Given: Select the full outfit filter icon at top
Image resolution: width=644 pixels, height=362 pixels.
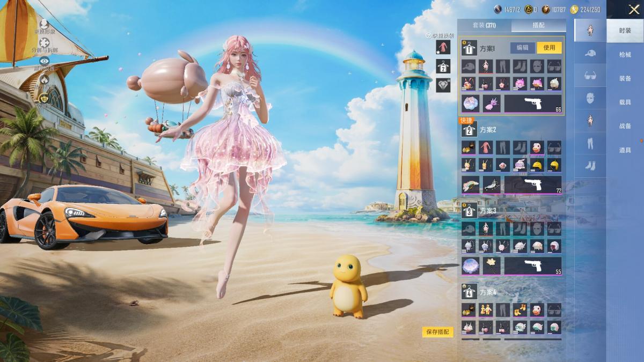Looking at the screenshot, I should click(x=590, y=31).
